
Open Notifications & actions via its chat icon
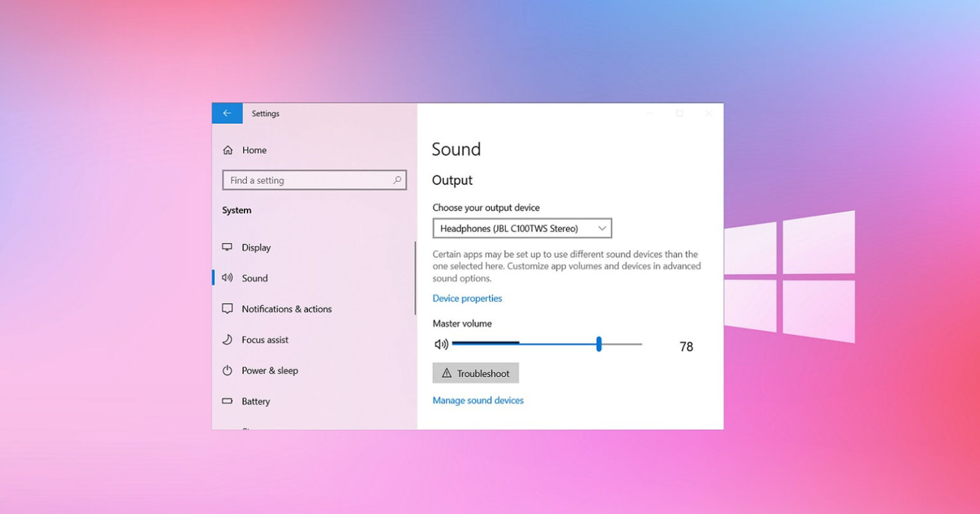click(x=228, y=309)
